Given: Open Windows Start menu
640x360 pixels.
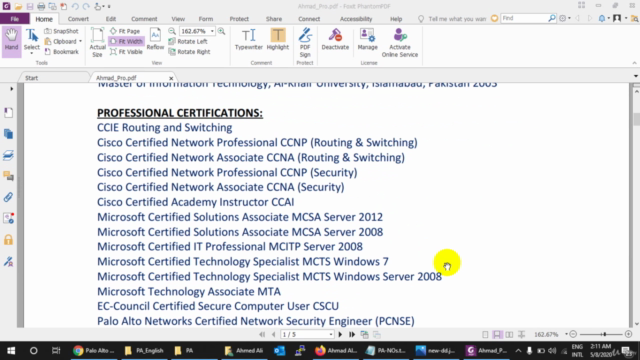Looking at the screenshot, I should coord(11,350).
